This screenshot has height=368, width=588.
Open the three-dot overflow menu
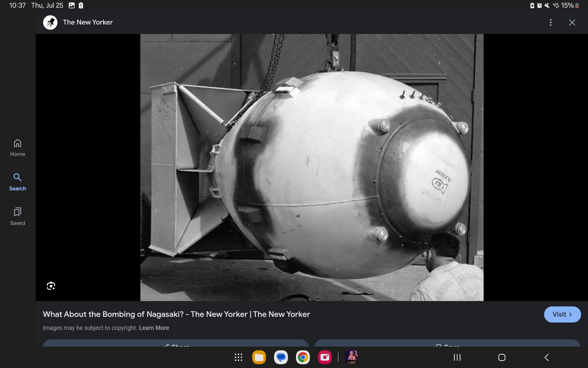550,22
